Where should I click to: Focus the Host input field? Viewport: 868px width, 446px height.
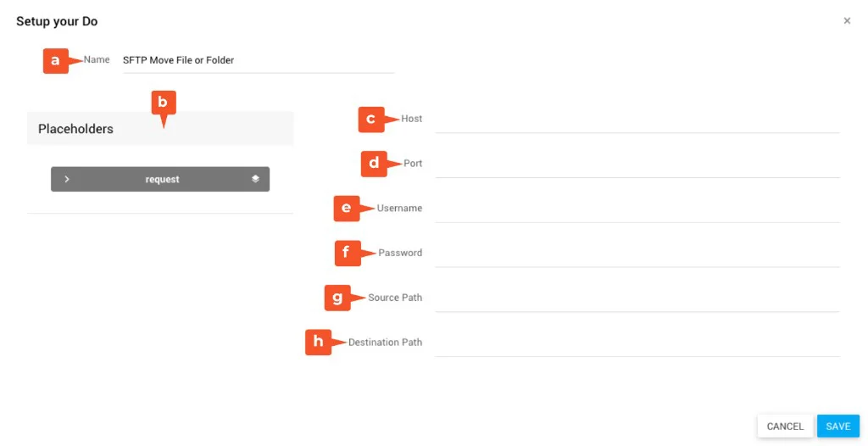tap(637, 120)
